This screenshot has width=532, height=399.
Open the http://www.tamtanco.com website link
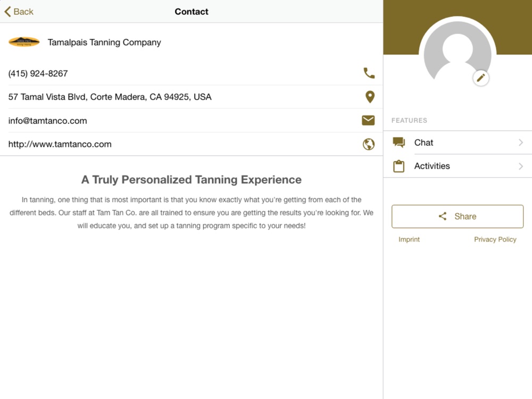pyautogui.click(x=60, y=144)
